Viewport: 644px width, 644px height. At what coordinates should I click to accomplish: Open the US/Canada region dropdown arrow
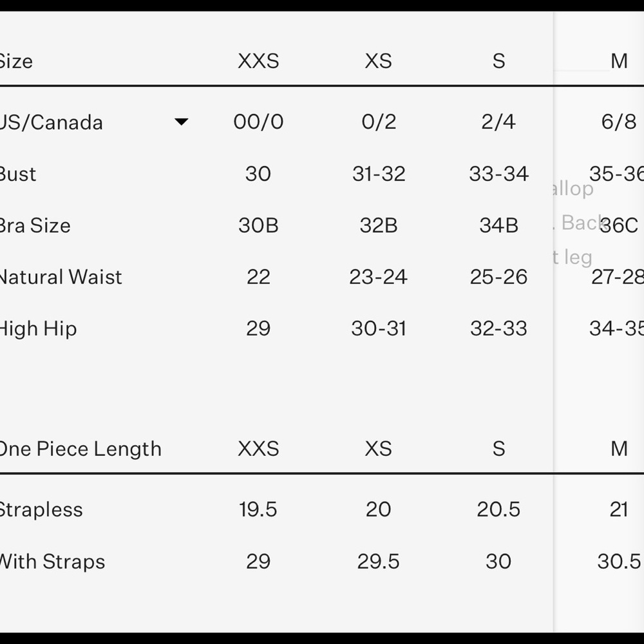181,122
